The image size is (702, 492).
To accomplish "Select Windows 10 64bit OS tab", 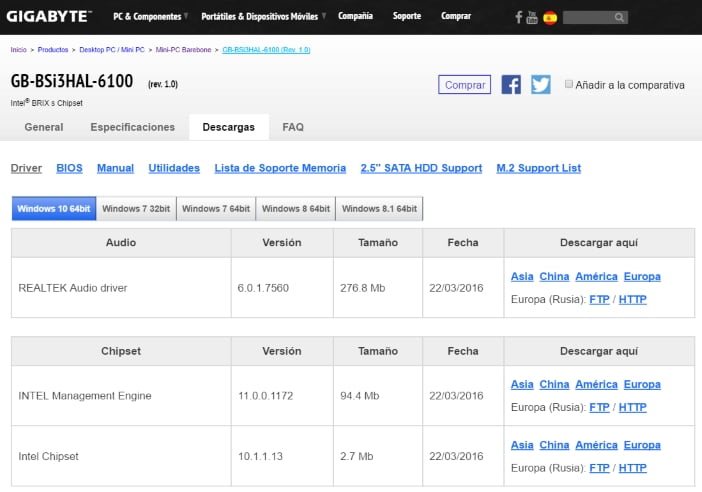I will click(54, 209).
